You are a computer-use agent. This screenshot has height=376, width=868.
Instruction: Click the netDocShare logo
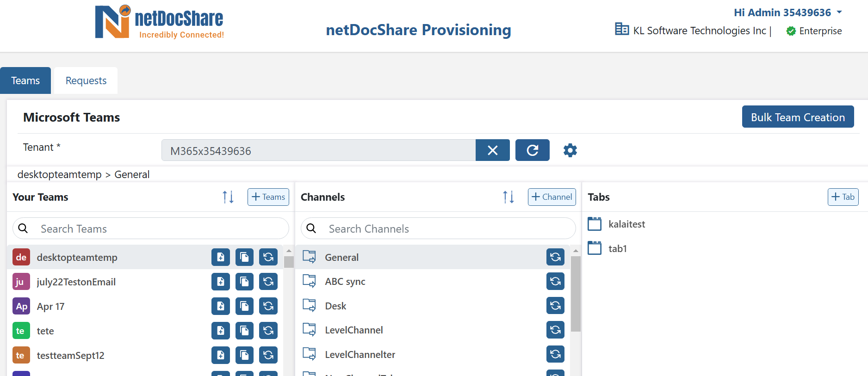(x=159, y=22)
